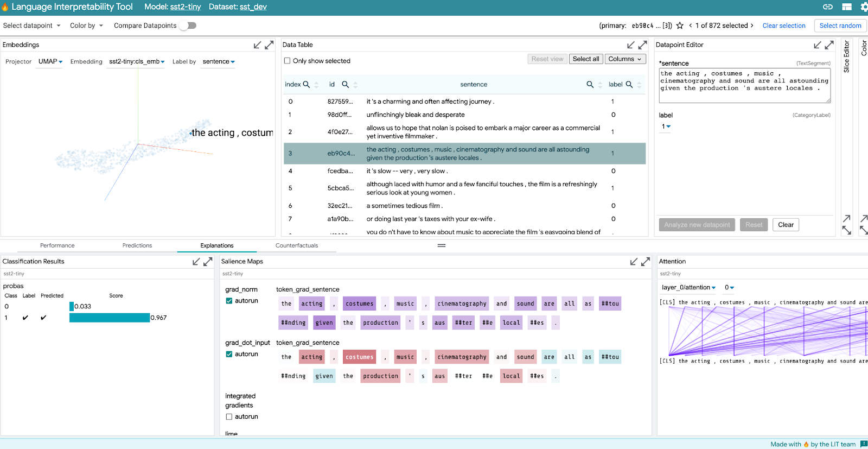This screenshot has height=449, width=868.
Task: Open the settings gear icon
Action: pyautogui.click(x=864, y=7)
